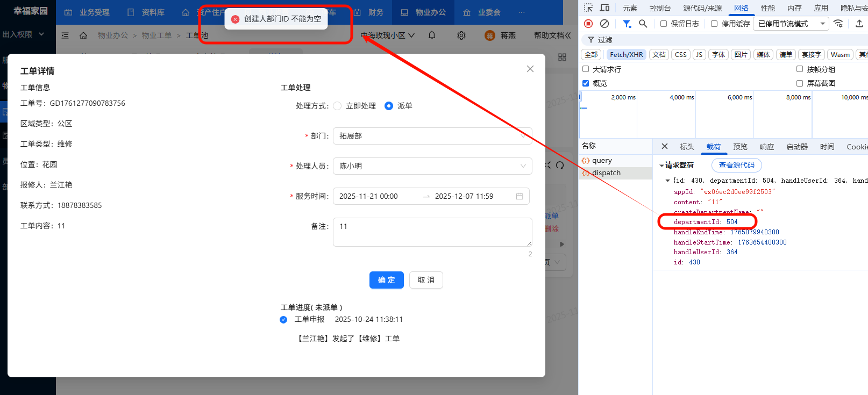Switch to the 响应 tab
The height and width of the screenshot is (395, 868).
767,147
